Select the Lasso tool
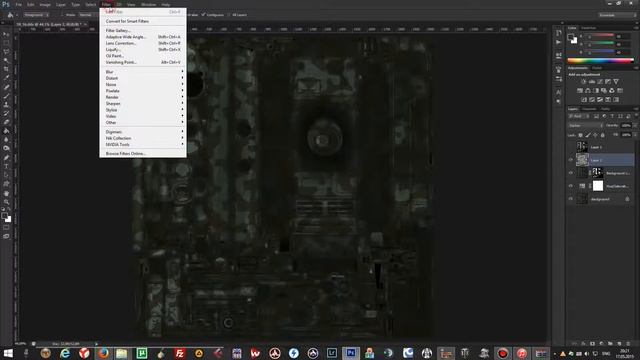Viewport: 640px width, 360px height. (x=6, y=52)
